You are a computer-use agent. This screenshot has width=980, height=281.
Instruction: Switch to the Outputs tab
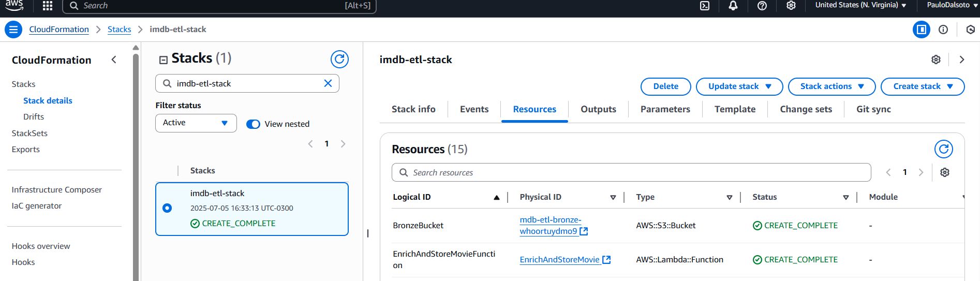598,109
